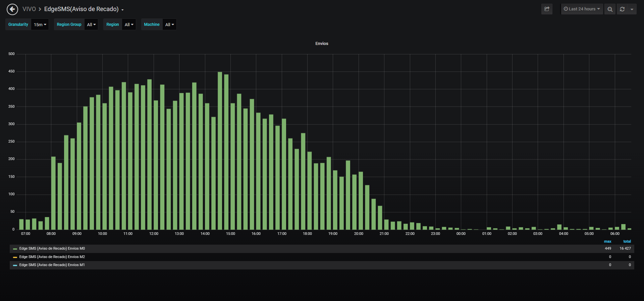Click the green M0 legend color swatch
Screen dimensions: 644x301
point(15,249)
